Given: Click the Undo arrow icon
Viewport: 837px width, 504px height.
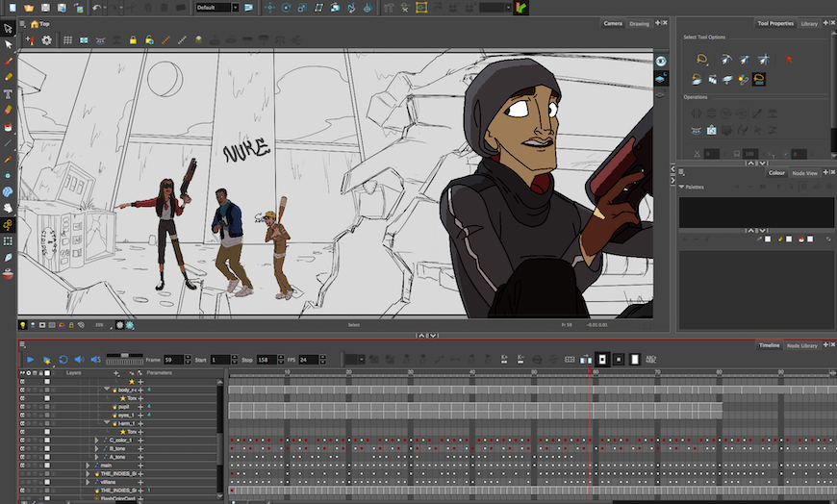Looking at the screenshot, I should pyautogui.click(x=96, y=8).
